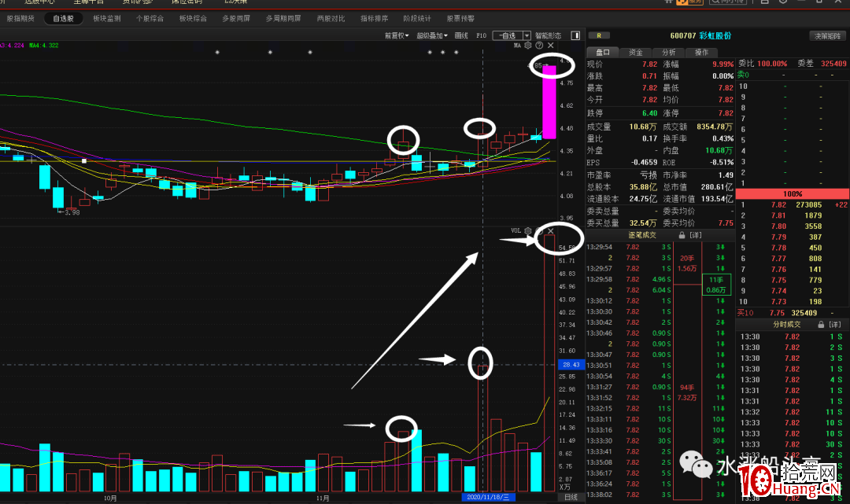The height and width of the screenshot is (504, 850).
Task: Click 委比 100.00% value
Action: [x=772, y=64]
